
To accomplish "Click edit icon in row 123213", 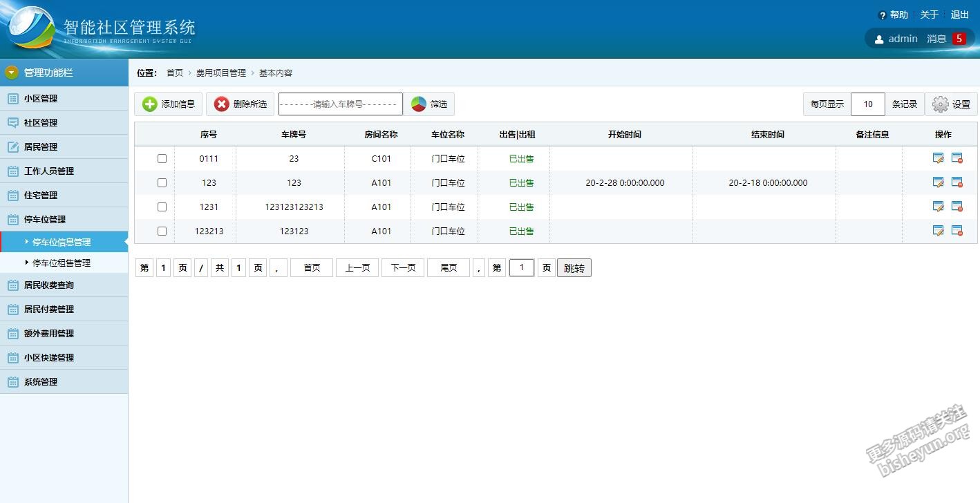I will pos(938,231).
